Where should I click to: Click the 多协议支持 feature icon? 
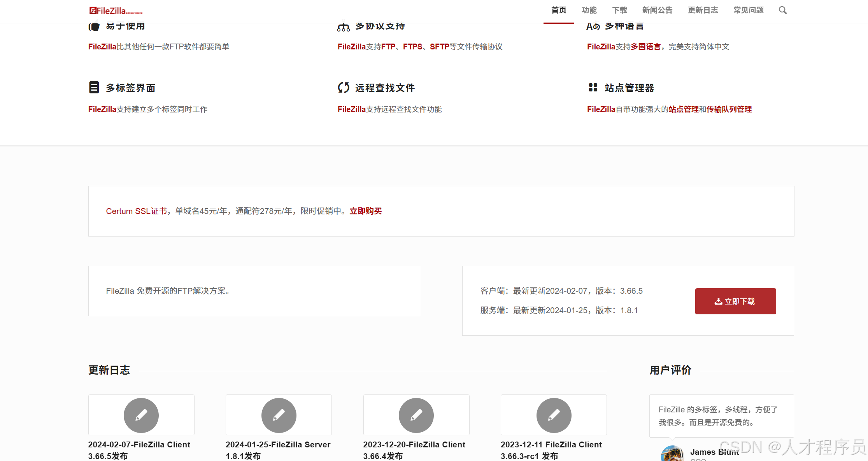pos(344,26)
